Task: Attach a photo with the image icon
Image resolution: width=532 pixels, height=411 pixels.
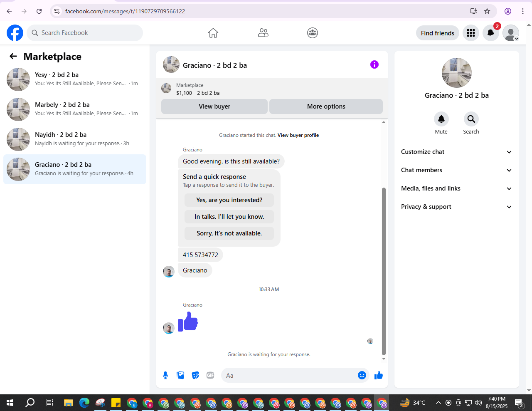Action: [180, 375]
